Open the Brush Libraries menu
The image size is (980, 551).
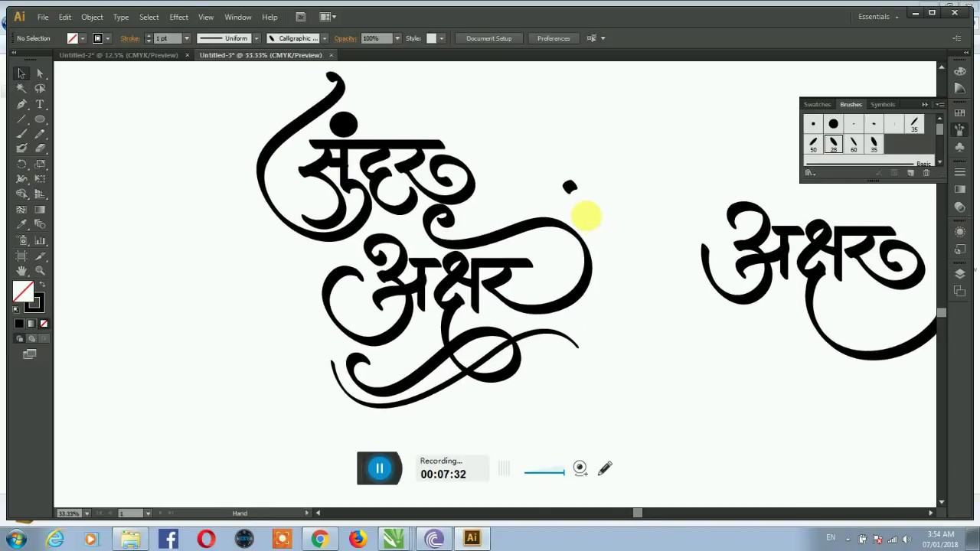pos(810,173)
